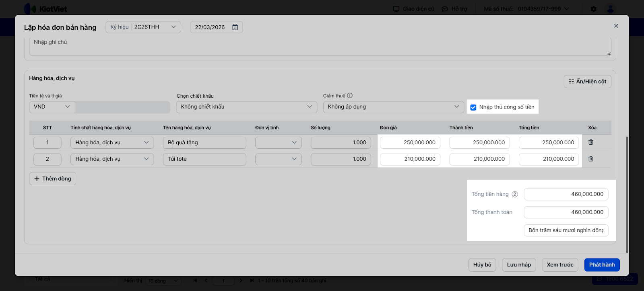Click the Ẩn/Hiện cột columns button
The width and height of the screenshot is (644, 291).
(x=587, y=82)
